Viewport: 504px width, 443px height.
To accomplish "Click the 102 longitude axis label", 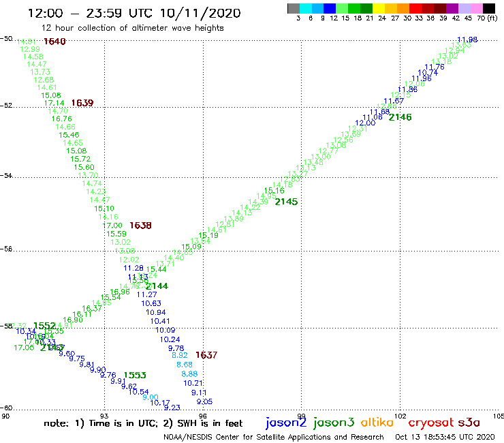I will (400, 416).
